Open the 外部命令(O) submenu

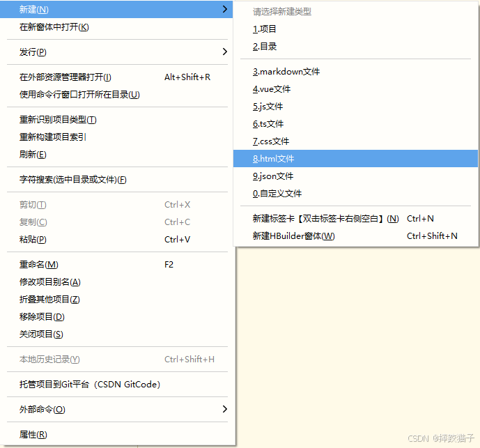point(118,410)
